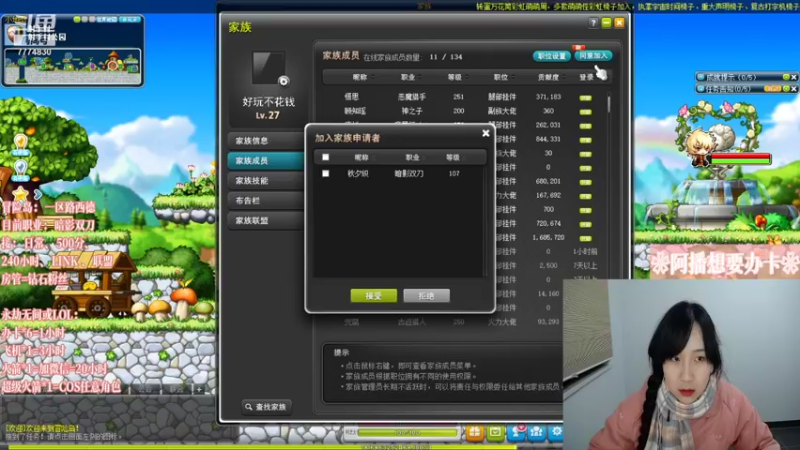The image size is (800, 450).
Task: Click the member list vertical scrollbar
Action: point(608,103)
